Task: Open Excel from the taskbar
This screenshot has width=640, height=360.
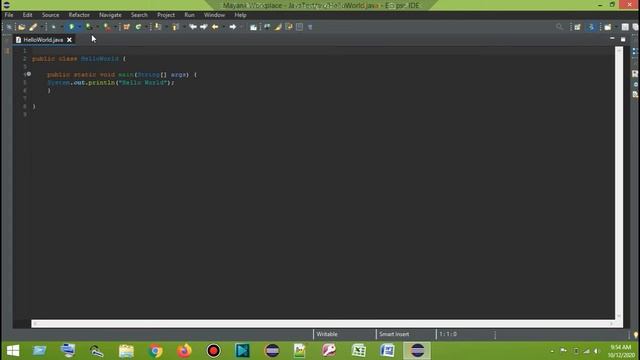Action: point(358,351)
